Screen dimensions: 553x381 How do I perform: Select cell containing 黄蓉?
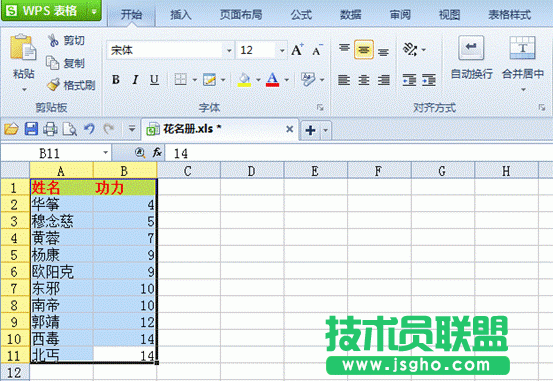click(61, 238)
